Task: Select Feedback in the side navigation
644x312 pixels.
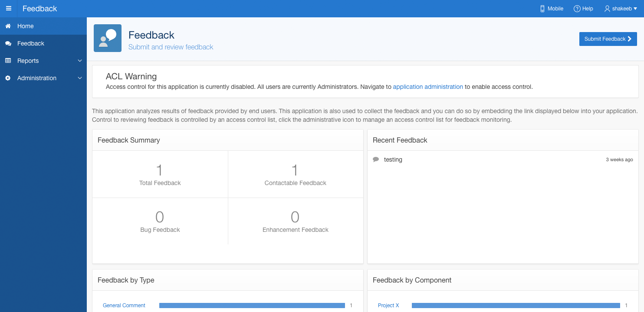Action: coord(31,44)
